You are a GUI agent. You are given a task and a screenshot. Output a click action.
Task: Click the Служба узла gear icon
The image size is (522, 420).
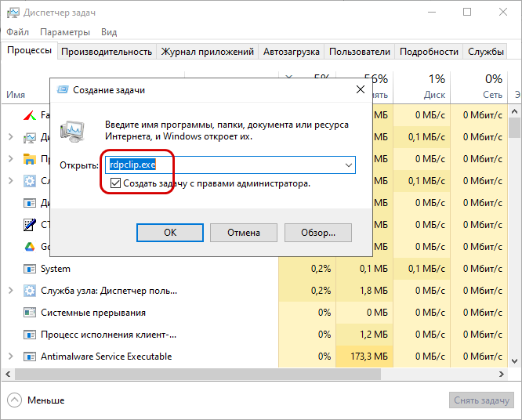[29, 291]
